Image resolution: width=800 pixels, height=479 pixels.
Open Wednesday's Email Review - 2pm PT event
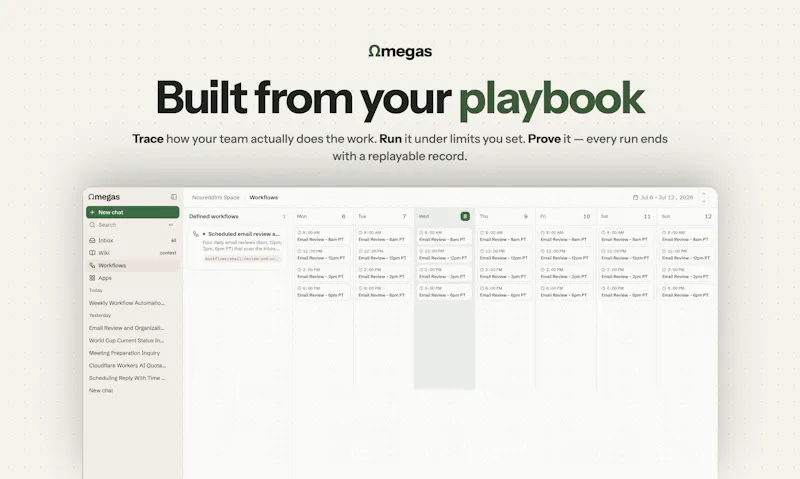(x=444, y=273)
